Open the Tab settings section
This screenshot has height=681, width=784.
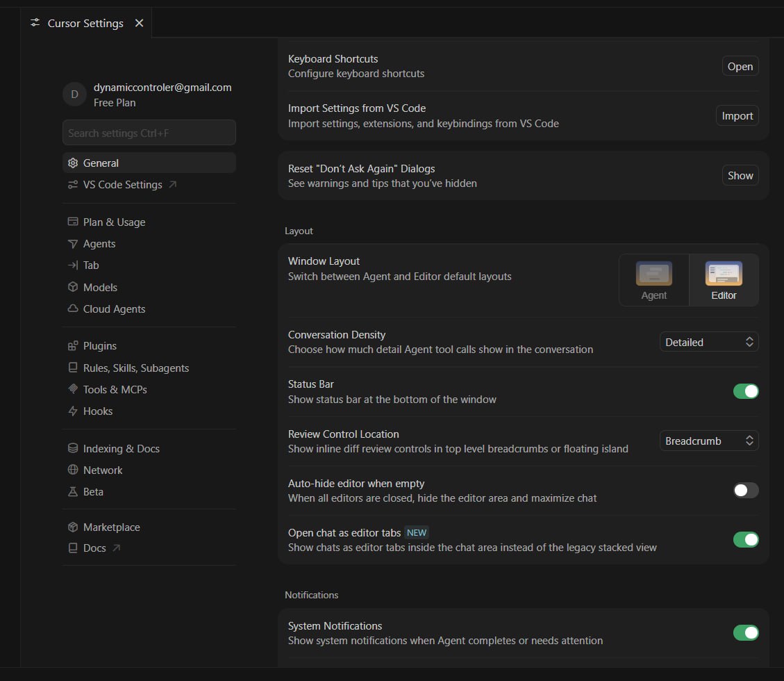149,265
